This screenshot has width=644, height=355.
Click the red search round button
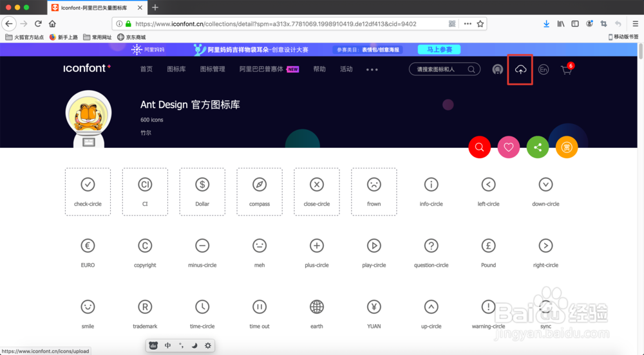479,147
